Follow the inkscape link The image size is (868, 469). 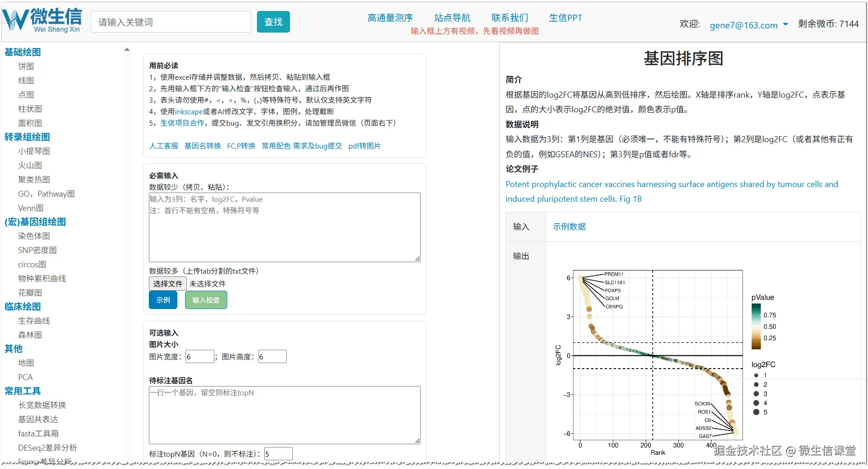(x=189, y=111)
